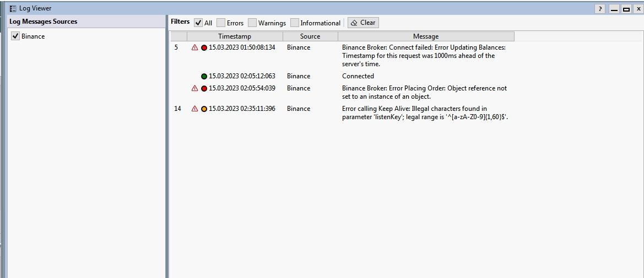
Task: Sort by the Message column header
Action: point(426,36)
